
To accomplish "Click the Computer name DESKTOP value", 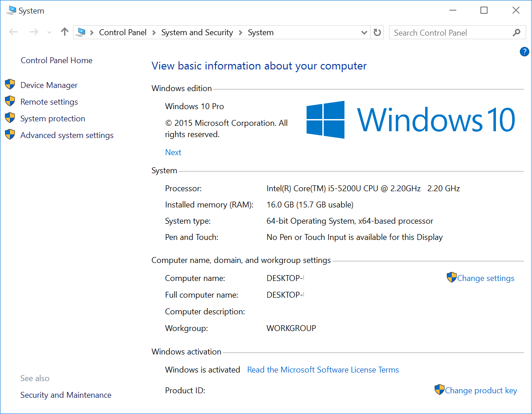I will click(285, 278).
